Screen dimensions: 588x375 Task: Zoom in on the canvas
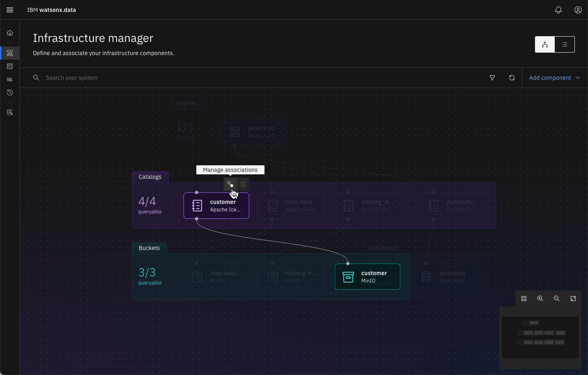point(540,299)
